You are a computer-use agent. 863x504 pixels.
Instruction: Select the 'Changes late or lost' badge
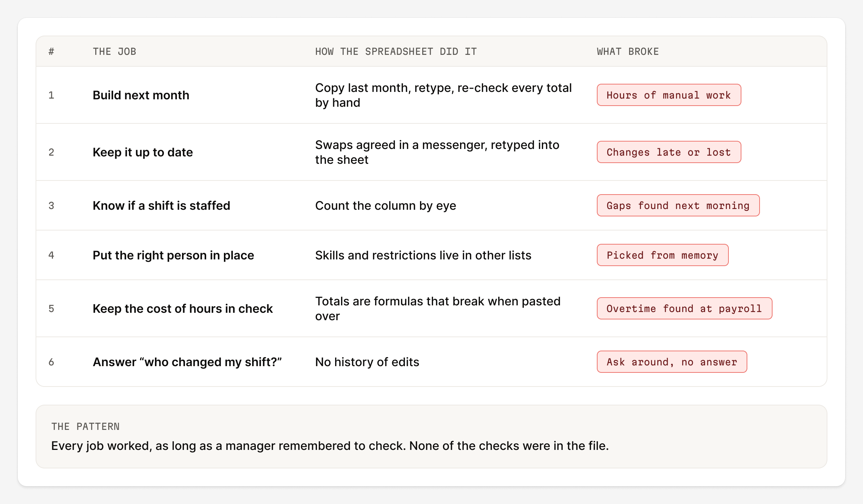[669, 152]
